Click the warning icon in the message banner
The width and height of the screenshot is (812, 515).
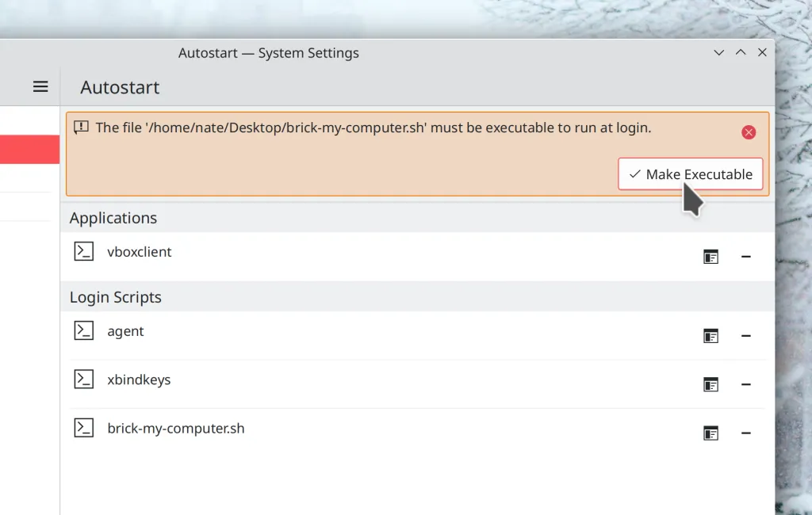80,127
